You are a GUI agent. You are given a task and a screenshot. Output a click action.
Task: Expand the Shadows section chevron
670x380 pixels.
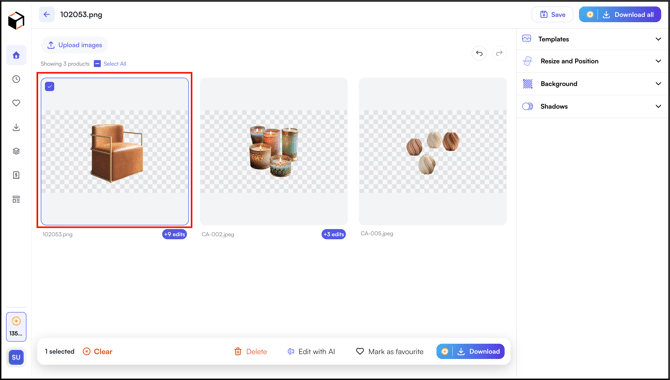coord(658,106)
